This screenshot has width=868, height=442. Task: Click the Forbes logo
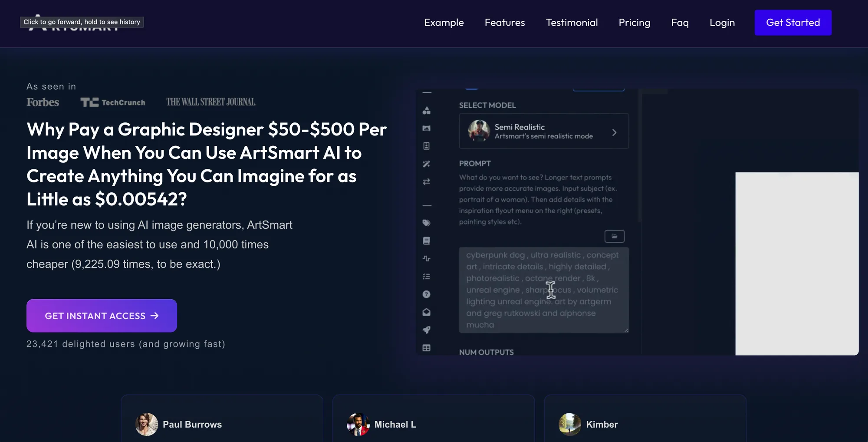tap(43, 102)
